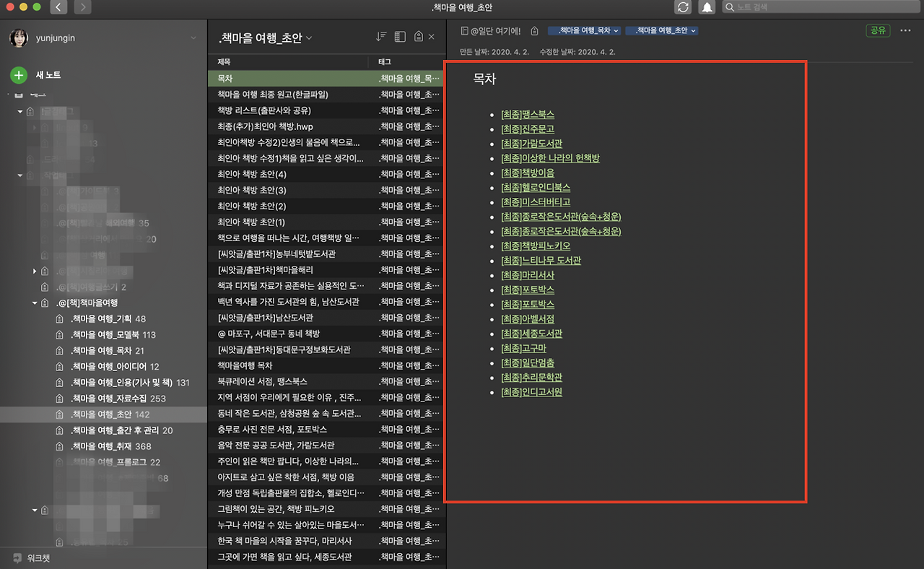Open the [최종]추리문학관 link
The width and height of the screenshot is (924, 569).
531,377
